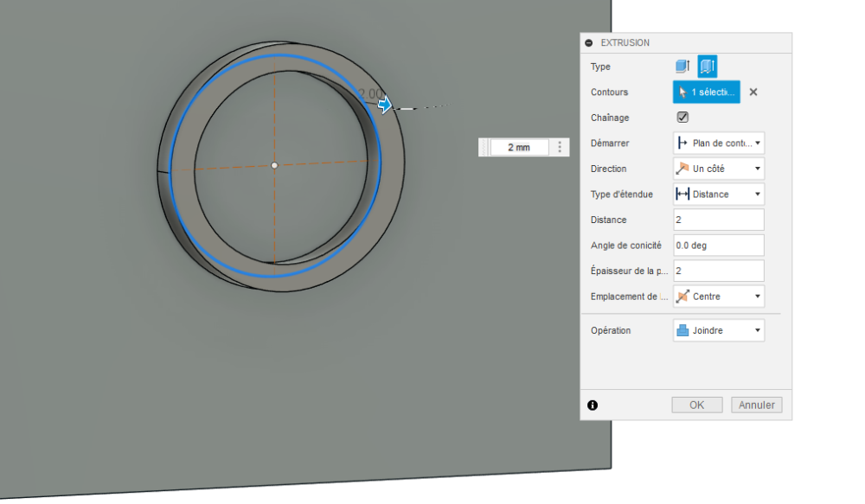This screenshot has height=504, width=865.
Task: Click the 1 sélection Contours button
Action: click(x=706, y=93)
